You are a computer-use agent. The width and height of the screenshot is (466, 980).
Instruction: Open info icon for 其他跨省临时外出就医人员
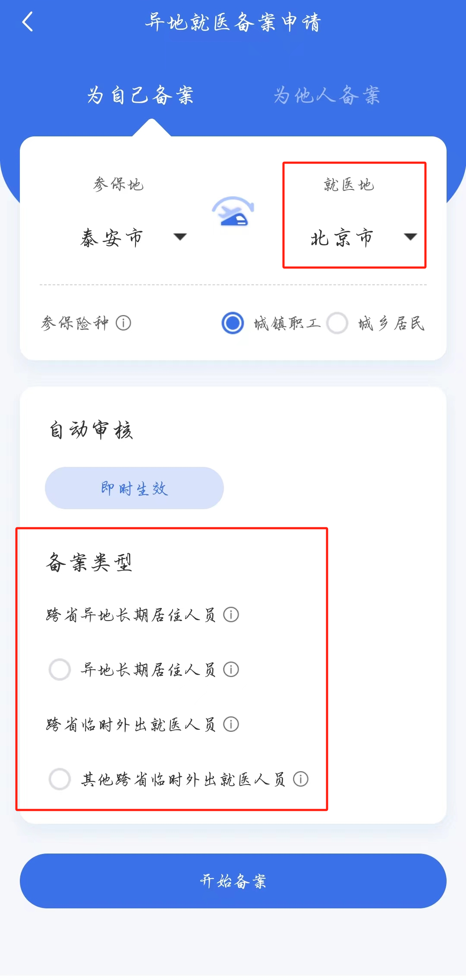(301, 779)
